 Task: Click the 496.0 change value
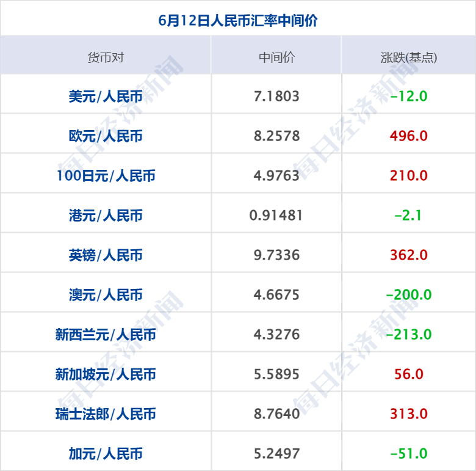coord(409,136)
